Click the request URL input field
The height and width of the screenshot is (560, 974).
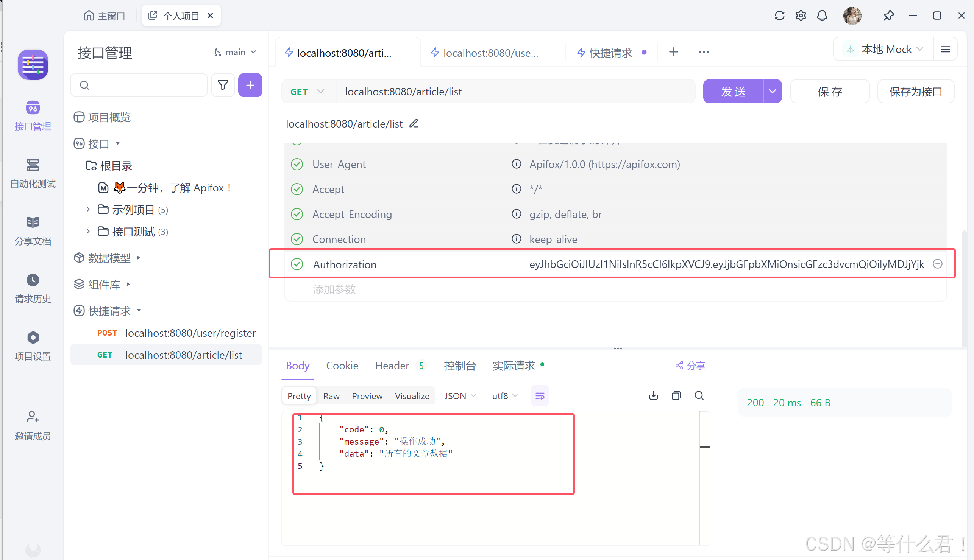tap(500, 92)
